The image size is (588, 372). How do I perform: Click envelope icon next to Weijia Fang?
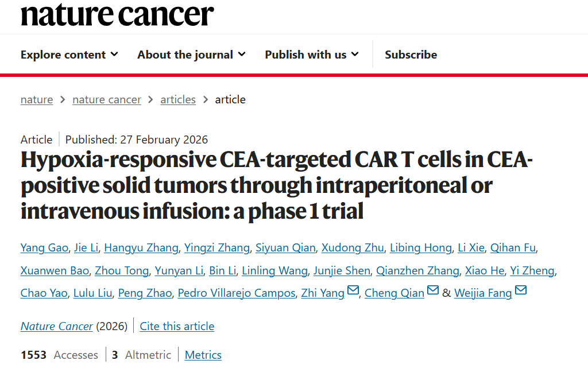(x=521, y=291)
